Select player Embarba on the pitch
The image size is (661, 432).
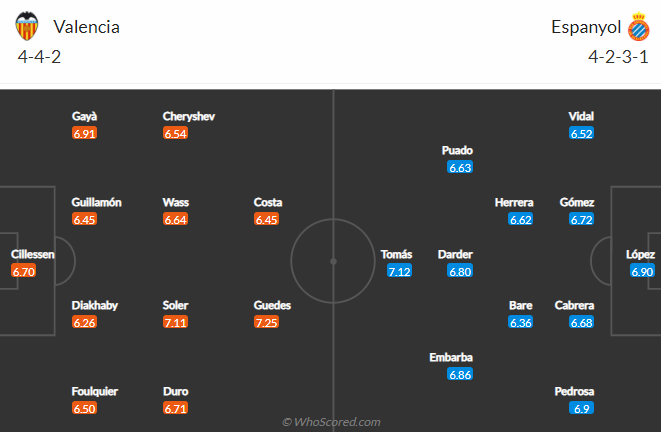point(451,357)
